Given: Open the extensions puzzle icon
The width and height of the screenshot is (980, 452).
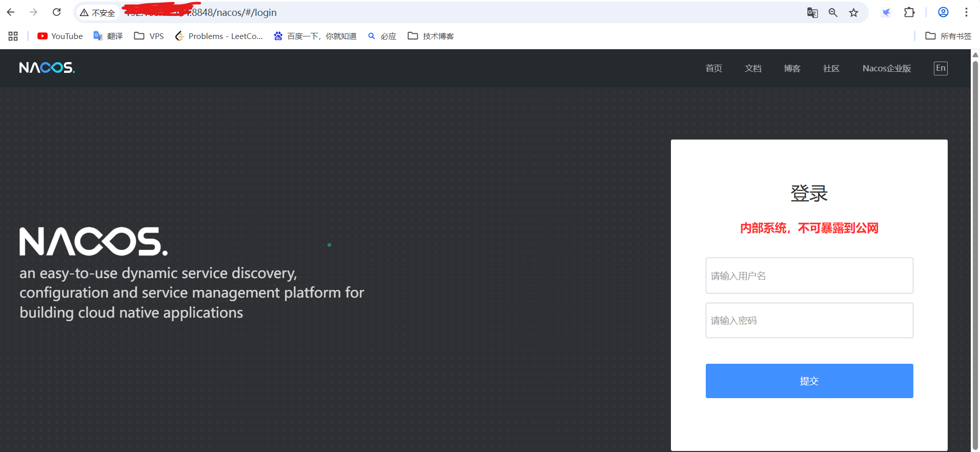Looking at the screenshot, I should [909, 12].
